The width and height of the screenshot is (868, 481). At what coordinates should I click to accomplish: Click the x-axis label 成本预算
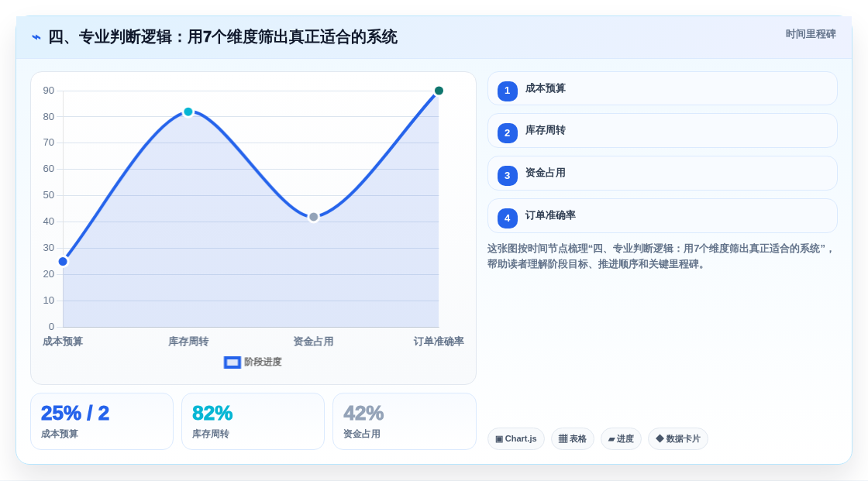coord(63,342)
